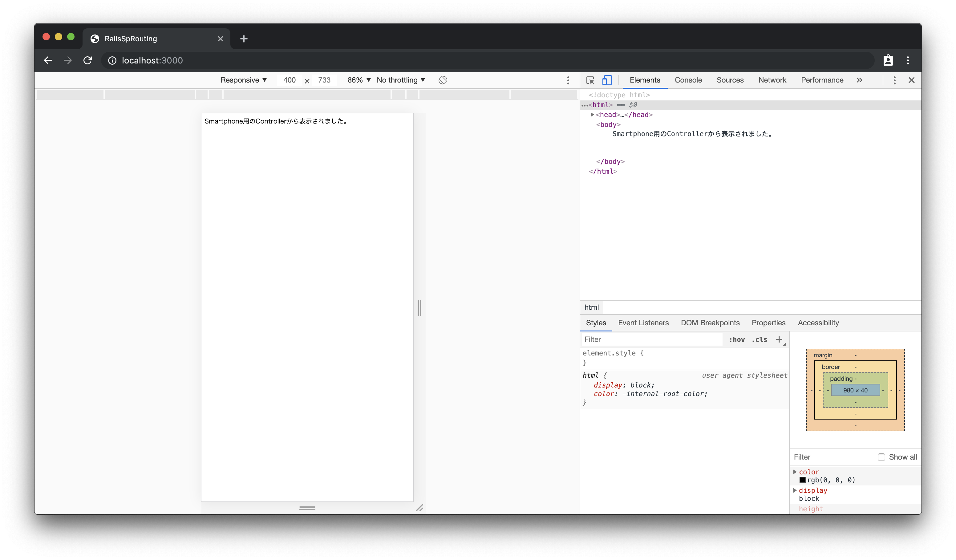Open device toolbar more options menu

click(x=568, y=80)
